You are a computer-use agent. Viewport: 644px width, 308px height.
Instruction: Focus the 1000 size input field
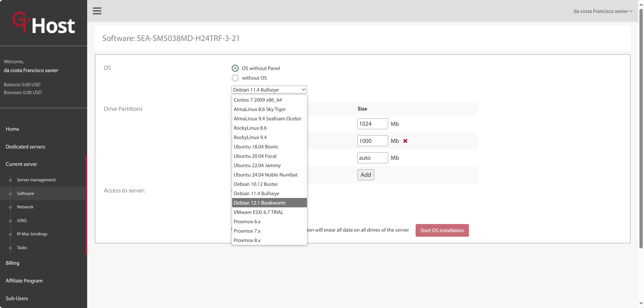[x=372, y=141]
